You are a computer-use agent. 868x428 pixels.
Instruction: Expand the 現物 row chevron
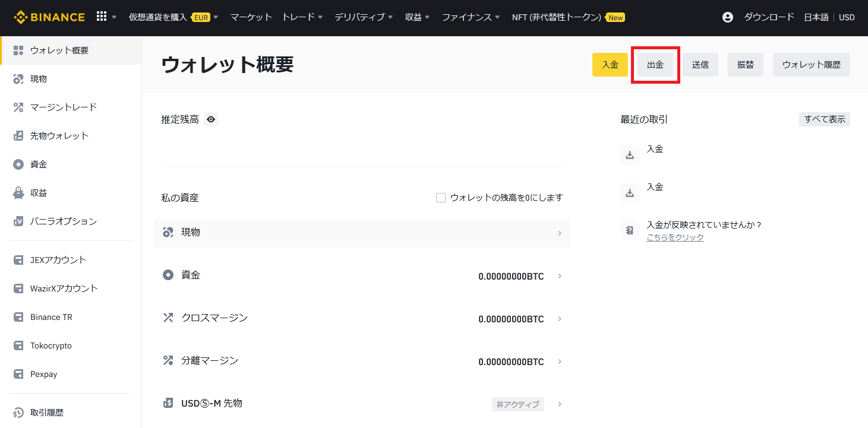pos(560,233)
